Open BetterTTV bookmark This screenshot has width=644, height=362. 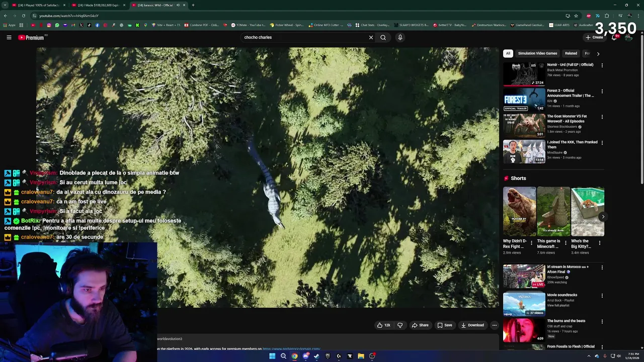[450, 25]
